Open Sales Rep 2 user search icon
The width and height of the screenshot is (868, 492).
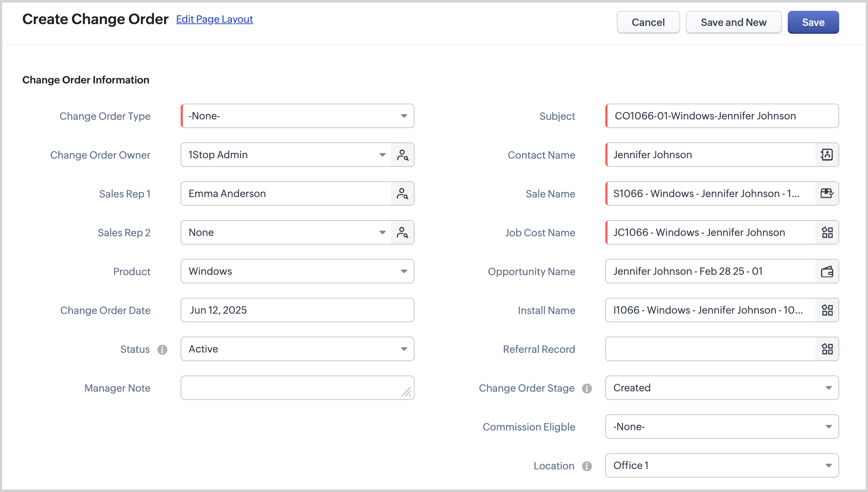(x=402, y=233)
